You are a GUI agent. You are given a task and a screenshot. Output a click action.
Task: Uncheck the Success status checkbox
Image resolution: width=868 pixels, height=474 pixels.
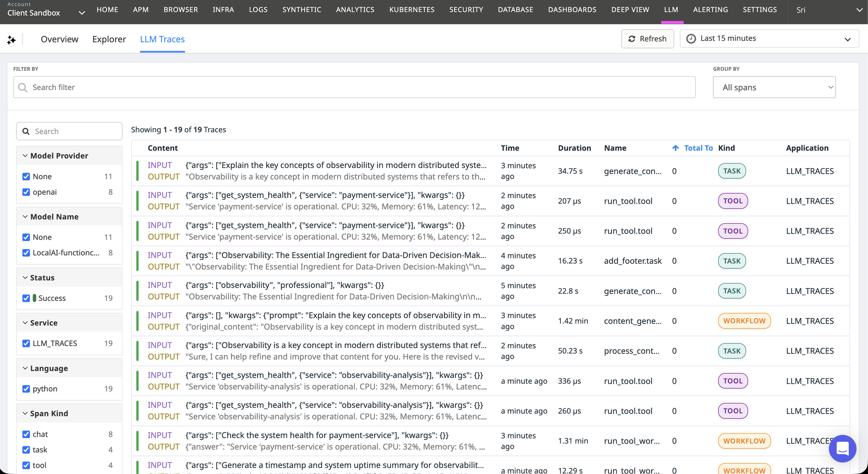[26, 298]
